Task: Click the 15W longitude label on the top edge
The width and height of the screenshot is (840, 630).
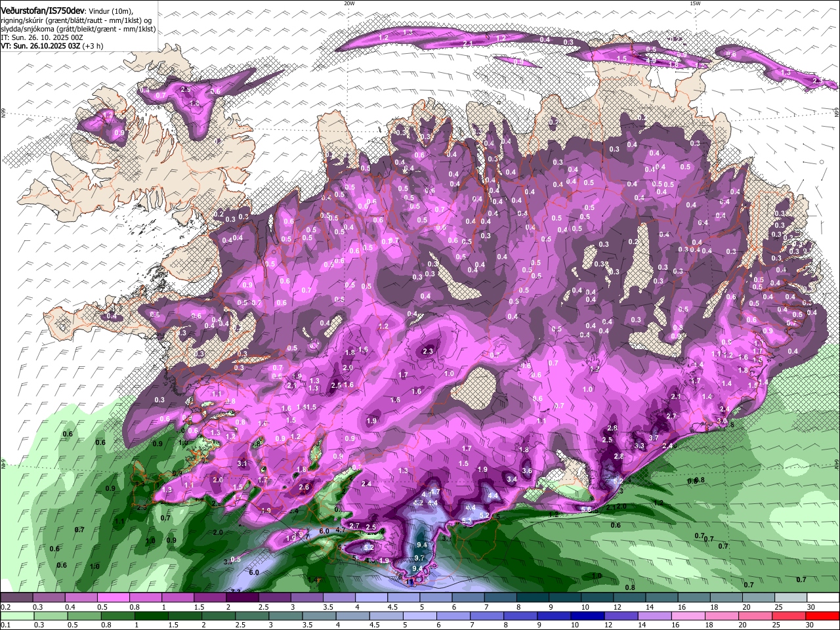Action: coord(695,3)
